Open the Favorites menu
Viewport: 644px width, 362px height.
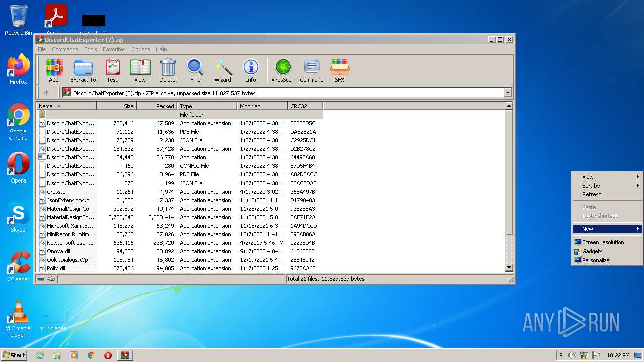tap(114, 49)
